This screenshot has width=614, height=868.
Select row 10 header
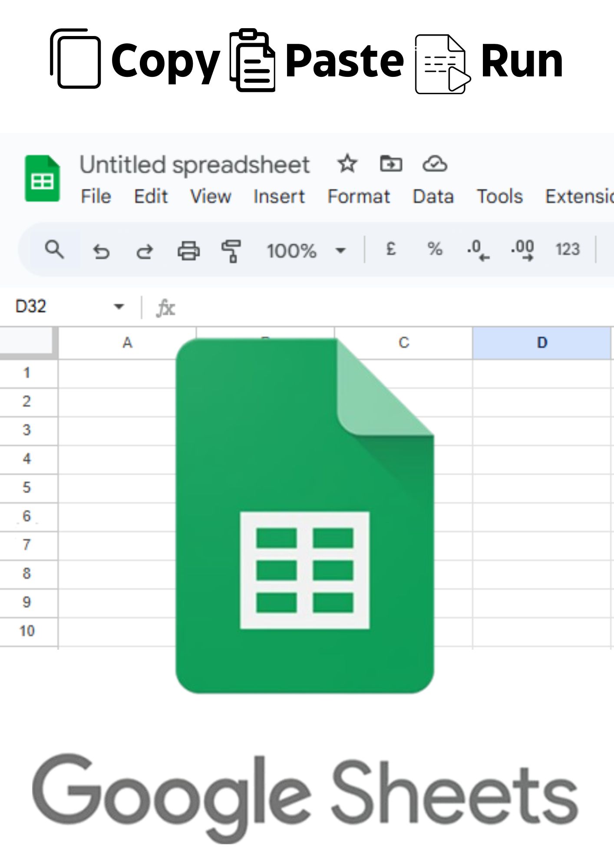click(29, 631)
